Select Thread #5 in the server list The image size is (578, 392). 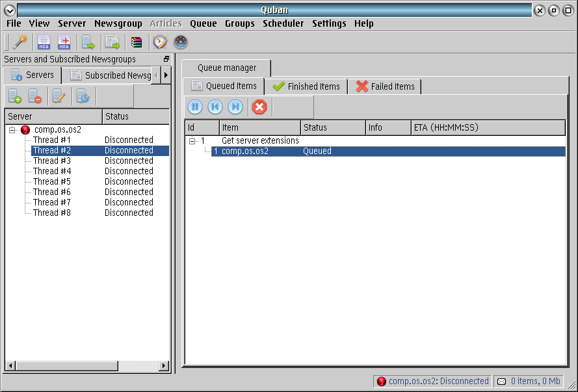(x=52, y=181)
